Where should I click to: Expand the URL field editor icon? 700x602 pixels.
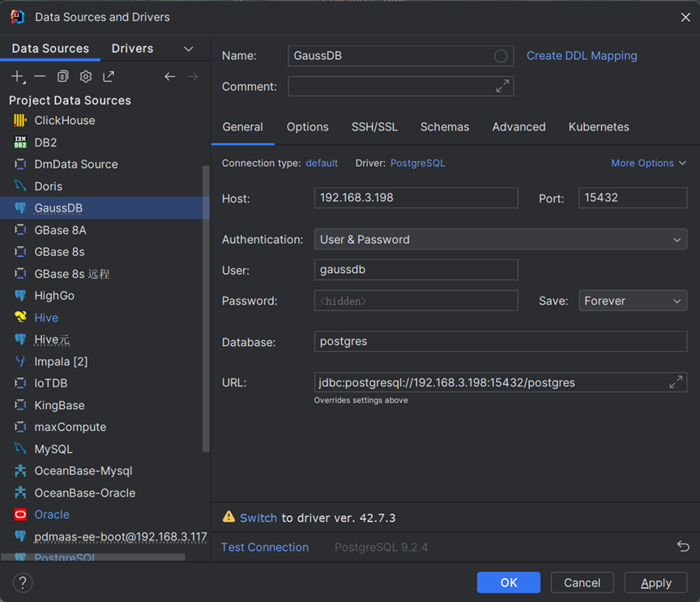[676, 382]
